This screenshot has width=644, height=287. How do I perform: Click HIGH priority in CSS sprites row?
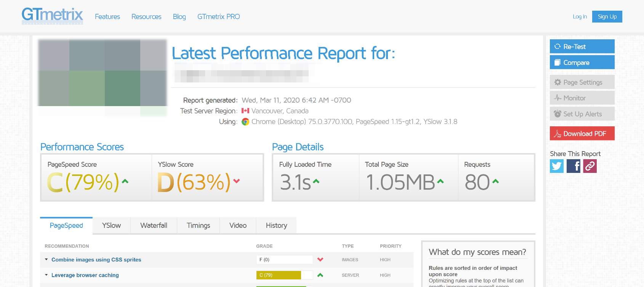385,260
